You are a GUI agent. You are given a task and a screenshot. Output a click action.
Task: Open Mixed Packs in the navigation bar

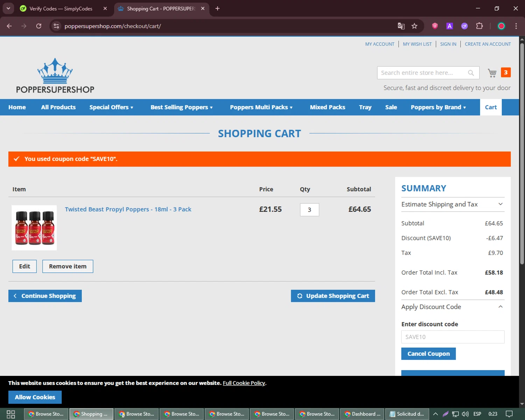[328, 107]
